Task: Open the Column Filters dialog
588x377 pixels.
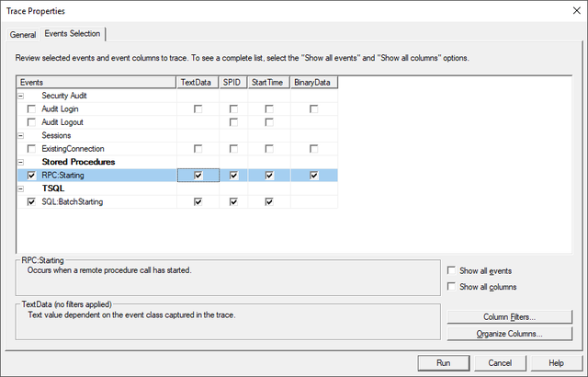Action: tap(510, 317)
